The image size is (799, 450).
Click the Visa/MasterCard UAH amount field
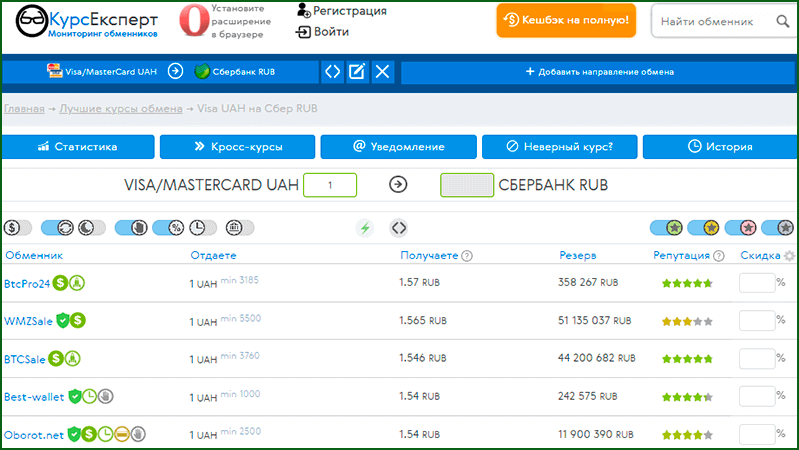330,184
